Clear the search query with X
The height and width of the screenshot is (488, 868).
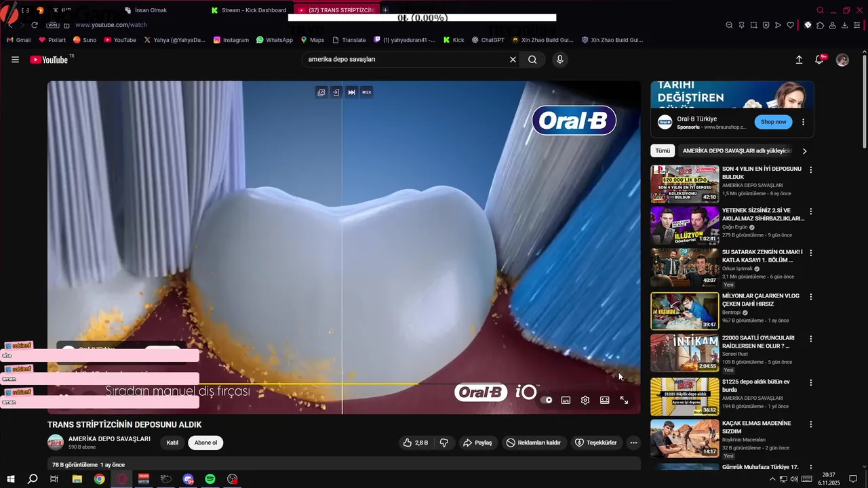513,60
